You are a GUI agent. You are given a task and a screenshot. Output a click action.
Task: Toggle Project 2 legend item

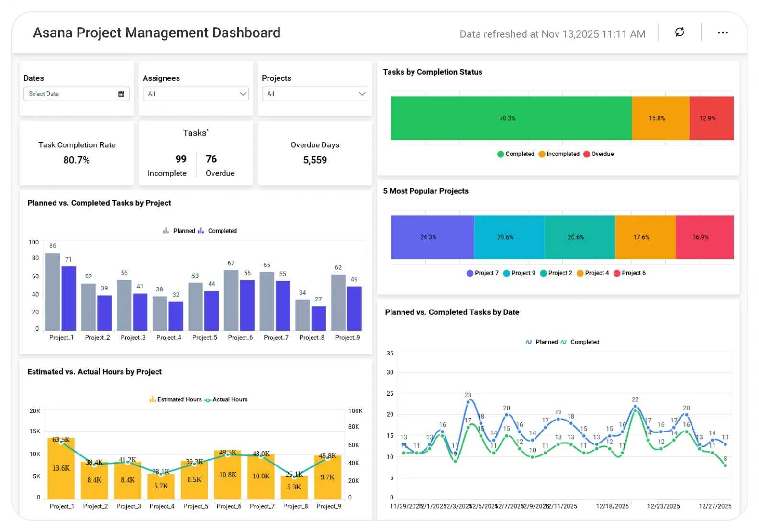(x=556, y=273)
